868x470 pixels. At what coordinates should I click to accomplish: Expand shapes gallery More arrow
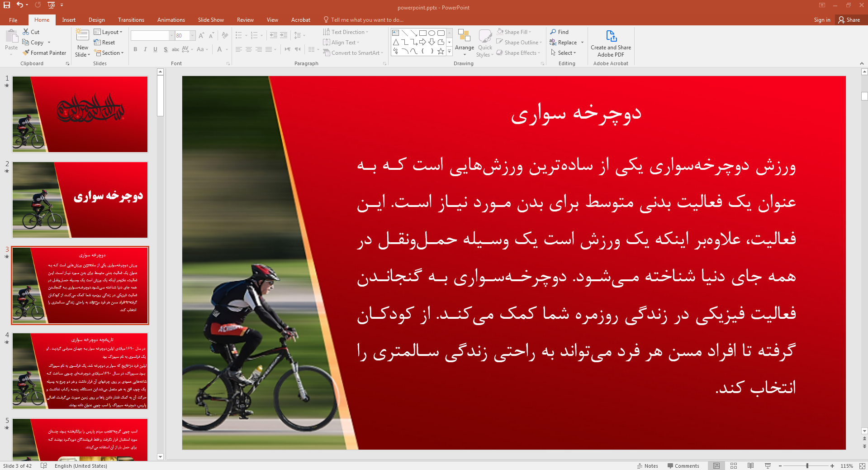pos(449,51)
